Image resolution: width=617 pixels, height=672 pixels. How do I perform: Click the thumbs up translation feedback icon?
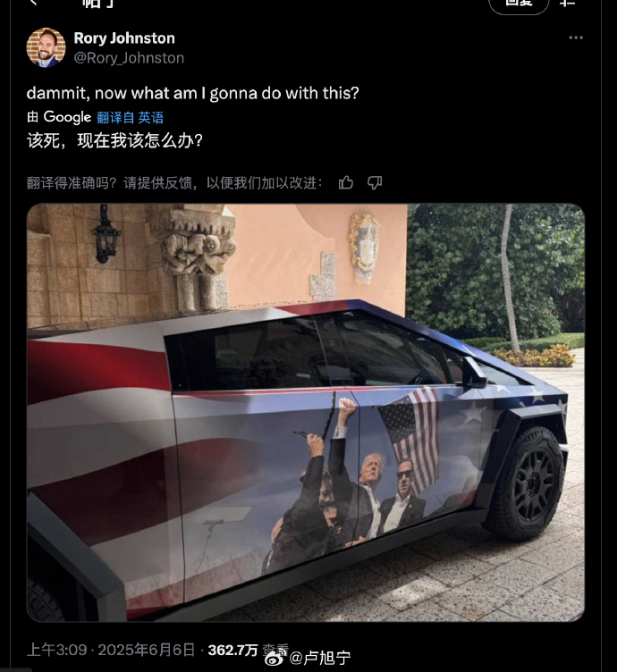tap(346, 183)
